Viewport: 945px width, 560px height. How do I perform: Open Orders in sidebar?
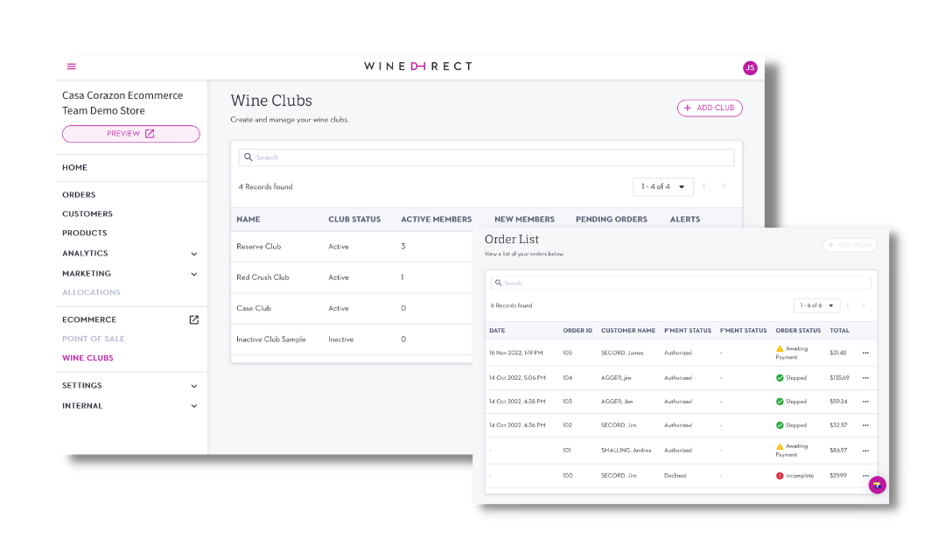79,195
